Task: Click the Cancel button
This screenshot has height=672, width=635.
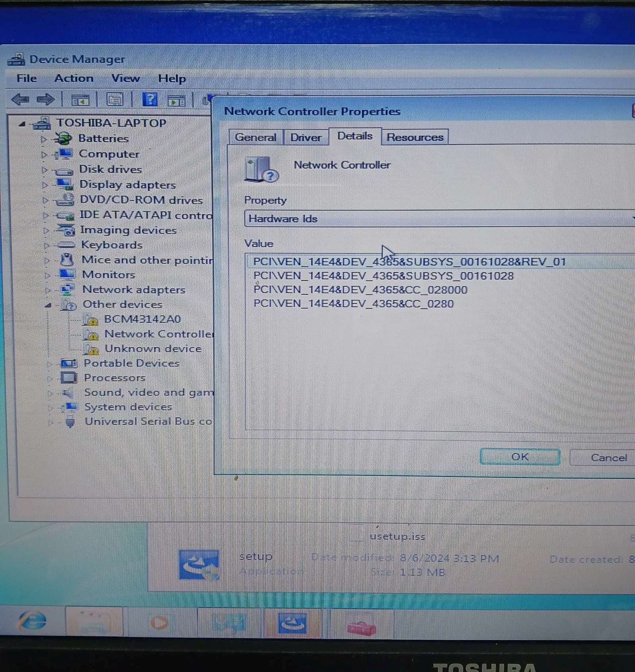Action: 608,458
